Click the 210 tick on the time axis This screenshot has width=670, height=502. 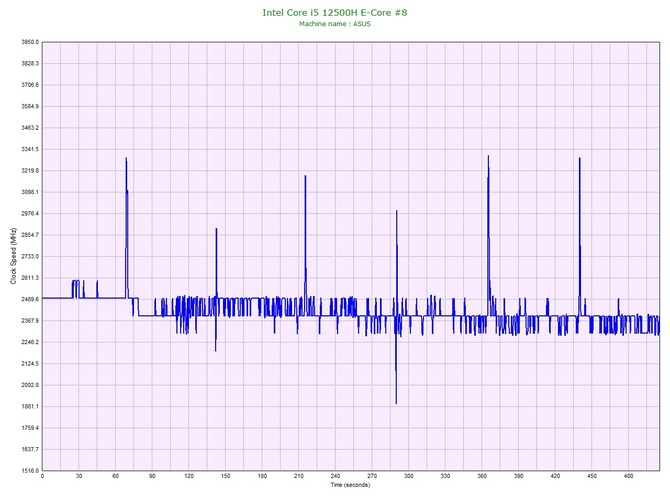(x=299, y=476)
